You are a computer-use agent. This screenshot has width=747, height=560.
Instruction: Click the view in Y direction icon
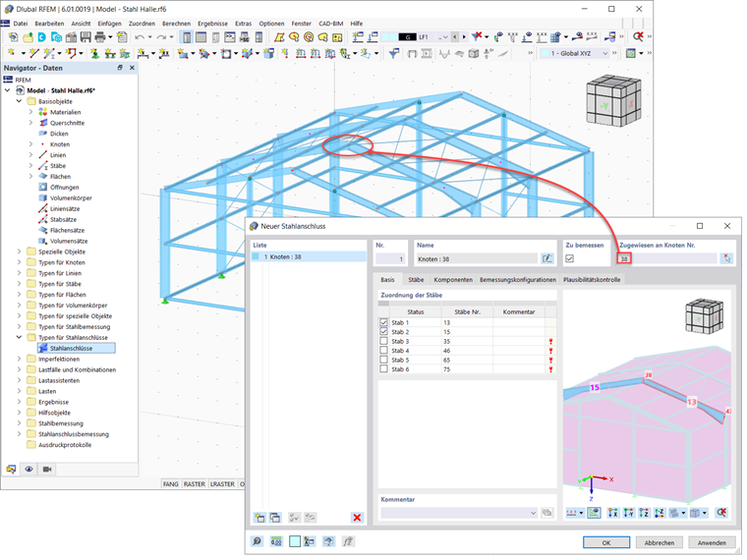coord(628,513)
